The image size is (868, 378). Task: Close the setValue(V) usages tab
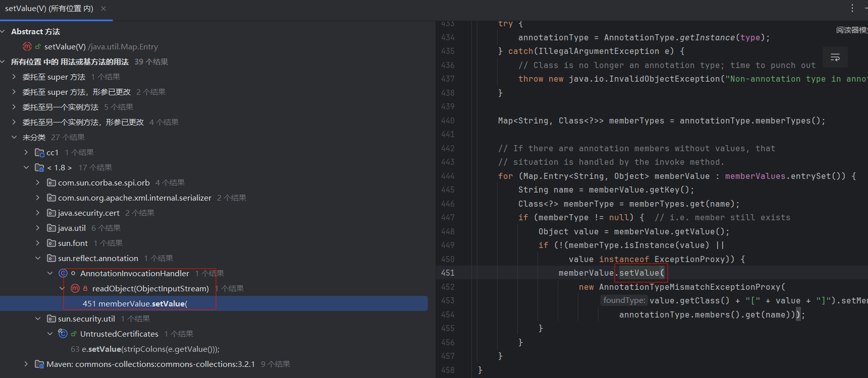(x=103, y=9)
